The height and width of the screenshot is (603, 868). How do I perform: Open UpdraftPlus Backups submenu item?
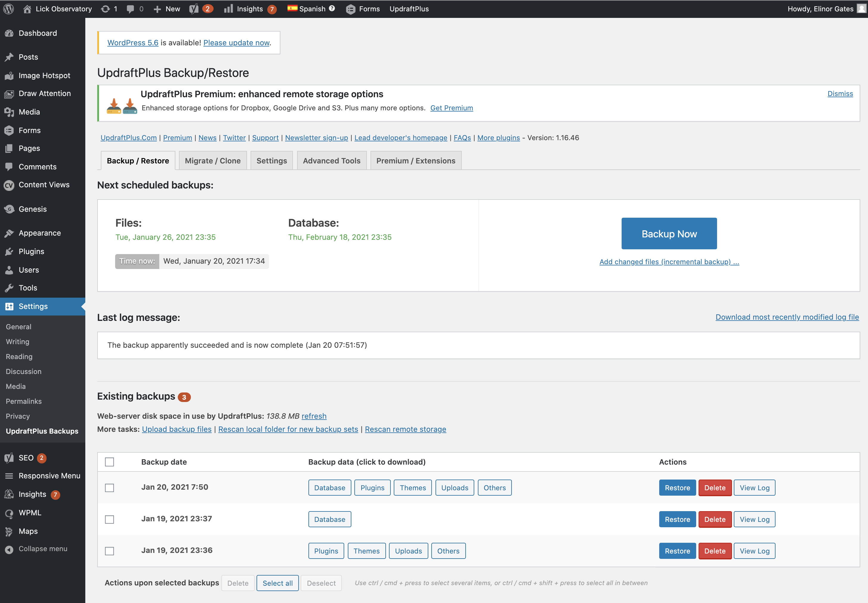point(42,431)
